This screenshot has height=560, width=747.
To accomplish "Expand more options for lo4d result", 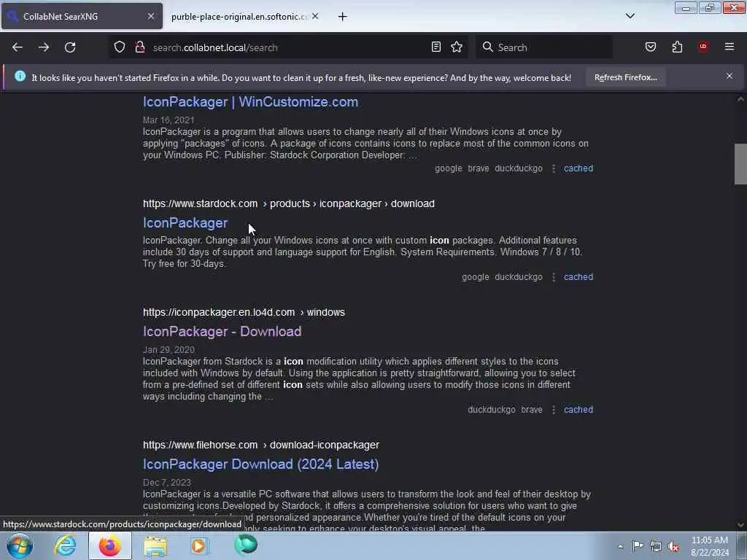I will pyautogui.click(x=553, y=410).
